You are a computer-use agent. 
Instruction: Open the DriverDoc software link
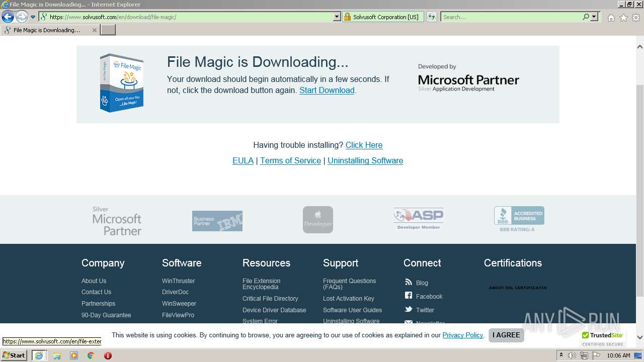[x=175, y=292]
